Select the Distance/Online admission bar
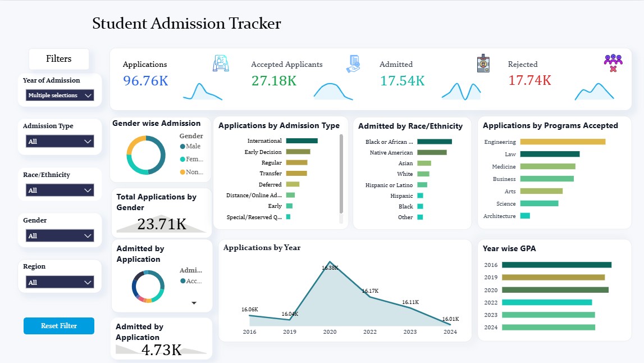Viewport: 644px width, 363px height. coord(290,195)
